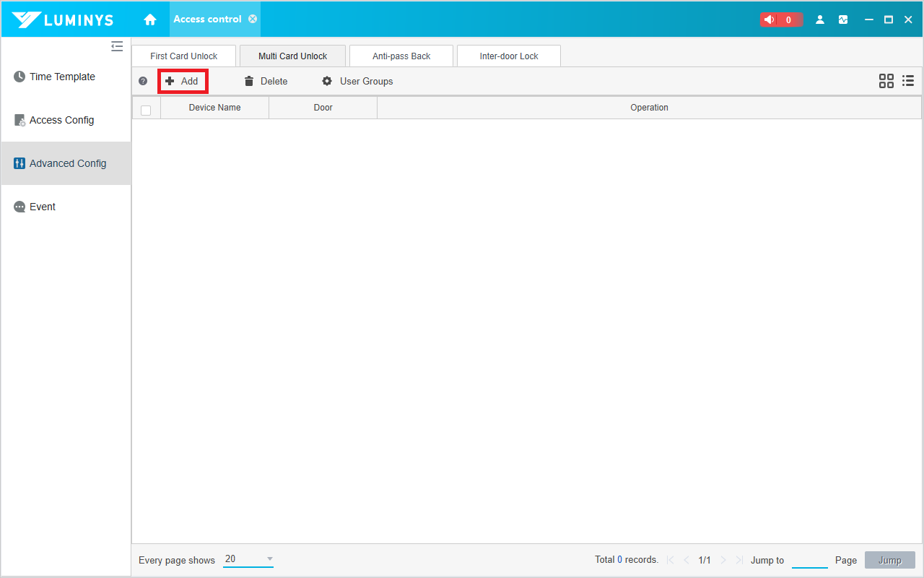Toggle the select-all checkbox in table header
The width and height of the screenshot is (924, 578).
point(146,110)
